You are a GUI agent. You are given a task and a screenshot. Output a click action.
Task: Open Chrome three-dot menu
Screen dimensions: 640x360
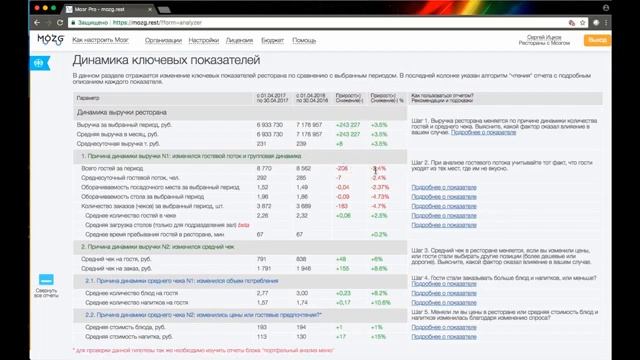[x=606, y=23]
